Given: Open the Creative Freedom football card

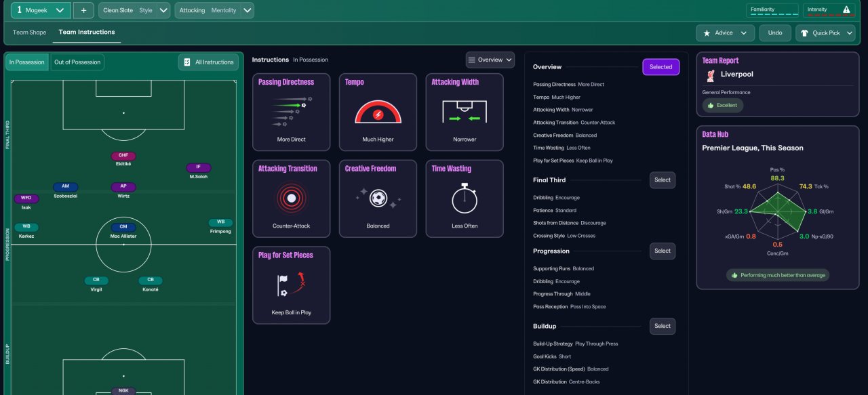Looking at the screenshot, I should pyautogui.click(x=378, y=199).
